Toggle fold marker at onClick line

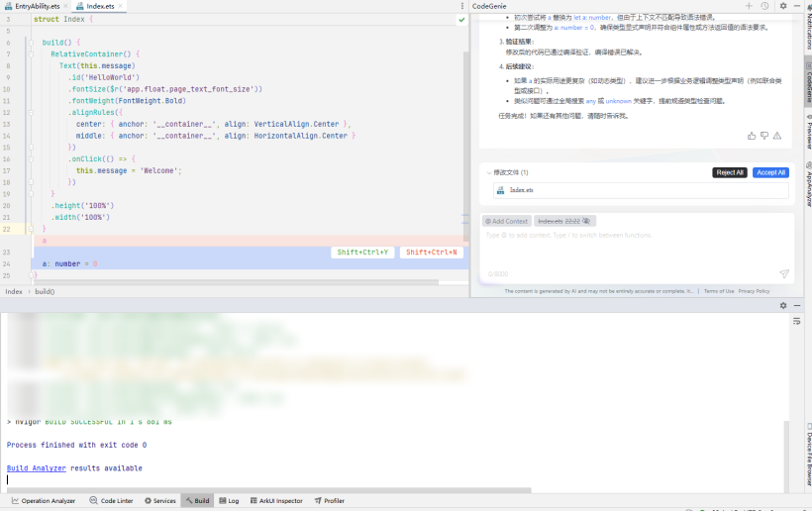coord(31,158)
